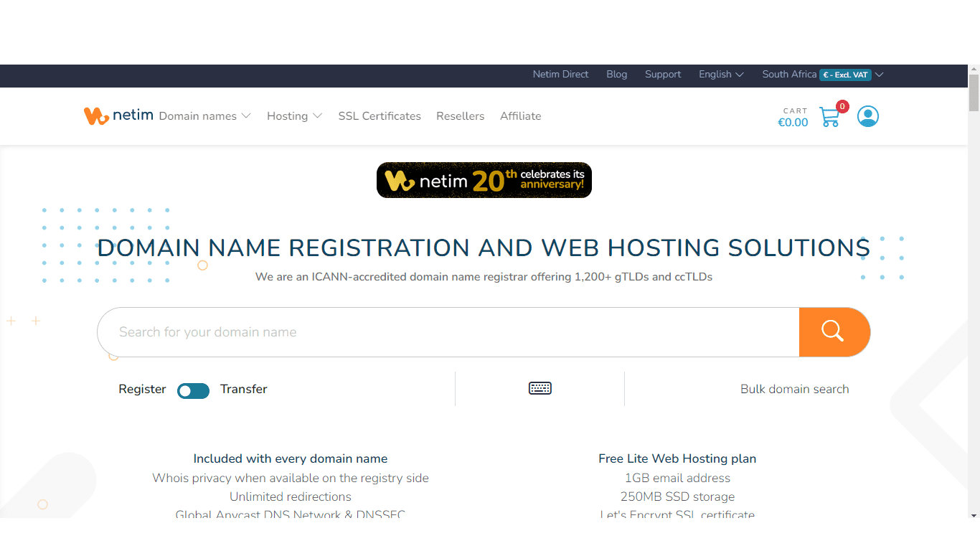980x551 pixels.
Task: Open the shopping cart icon
Action: pyautogui.click(x=830, y=117)
